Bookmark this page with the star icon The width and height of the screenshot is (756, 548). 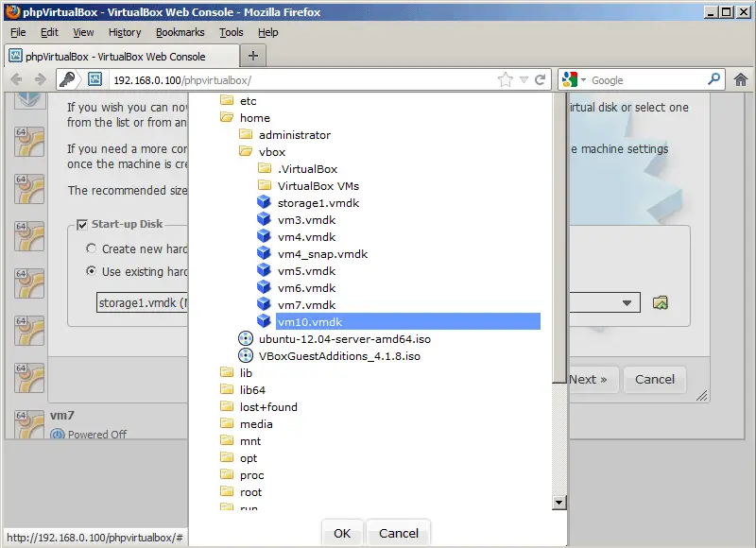point(506,79)
